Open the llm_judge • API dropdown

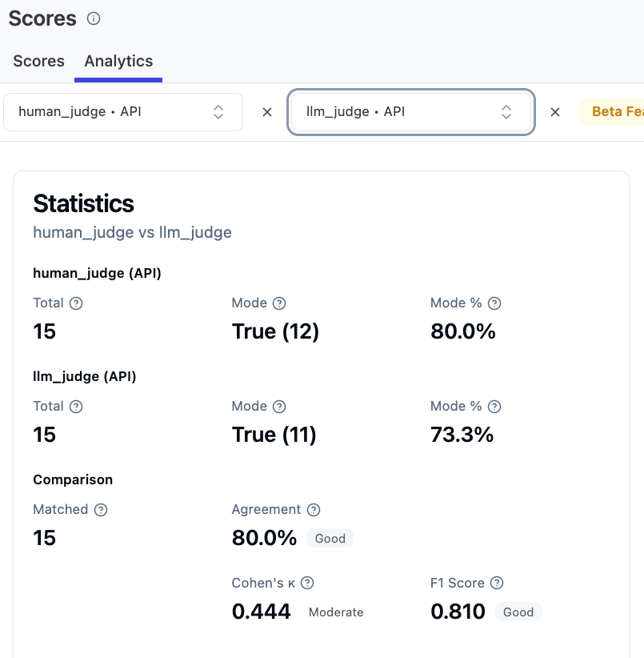pyautogui.click(x=410, y=112)
